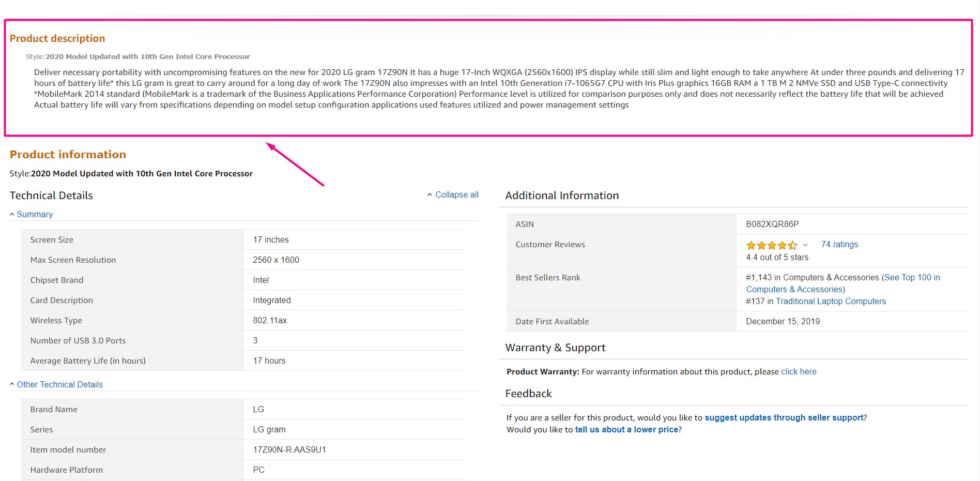
Task: Select the Chipset Brand label
Action: click(57, 280)
